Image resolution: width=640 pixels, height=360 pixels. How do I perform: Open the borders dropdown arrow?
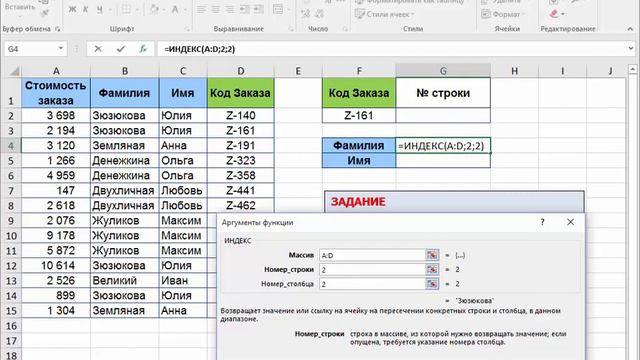pos(136,9)
